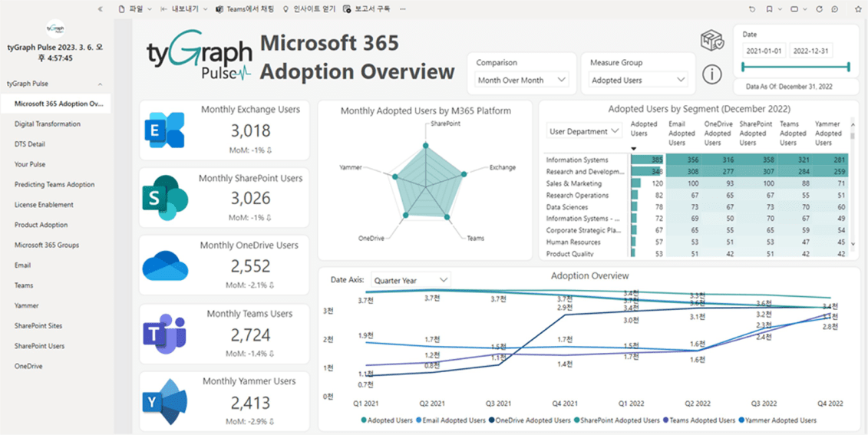The width and height of the screenshot is (868, 435).
Task: Click the Exchange logo icon
Action: pos(165,129)
